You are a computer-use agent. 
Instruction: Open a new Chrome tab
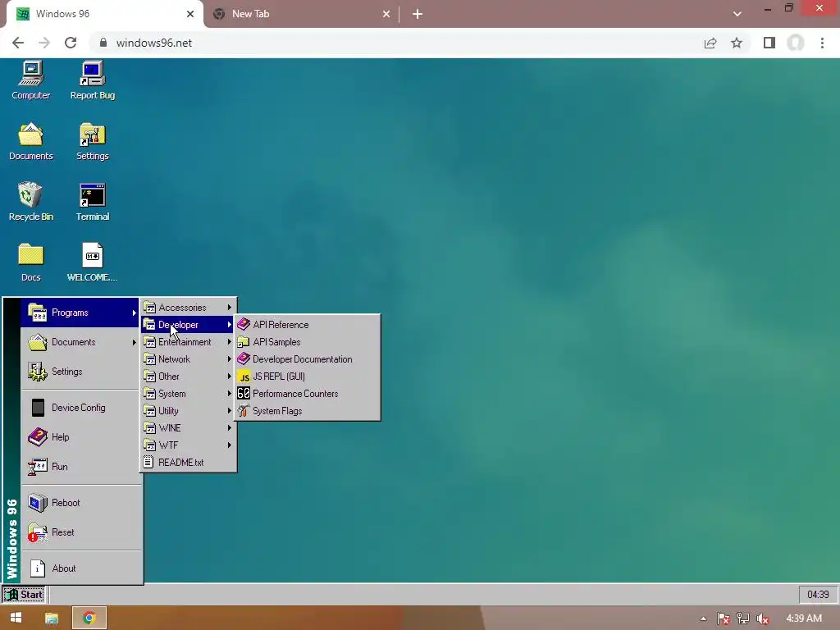click(418, 14)
